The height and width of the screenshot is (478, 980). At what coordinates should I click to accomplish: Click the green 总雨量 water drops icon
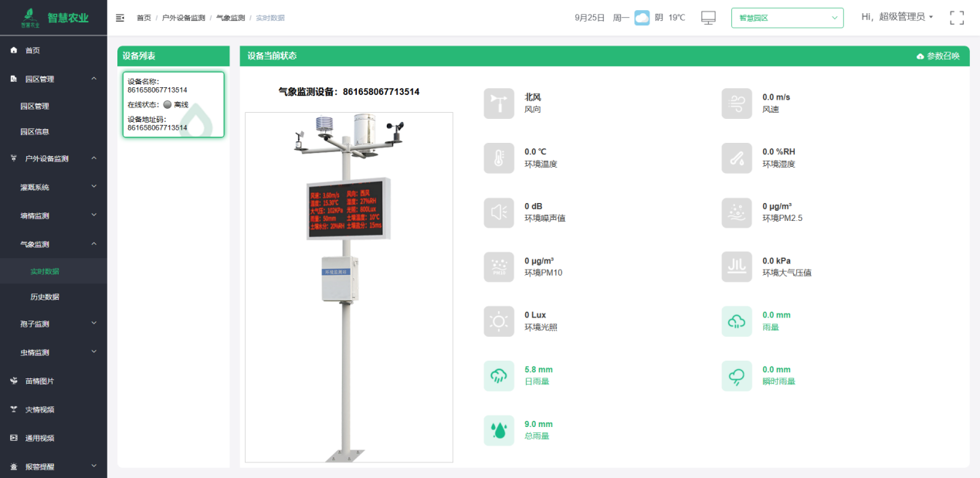(499, 430)
